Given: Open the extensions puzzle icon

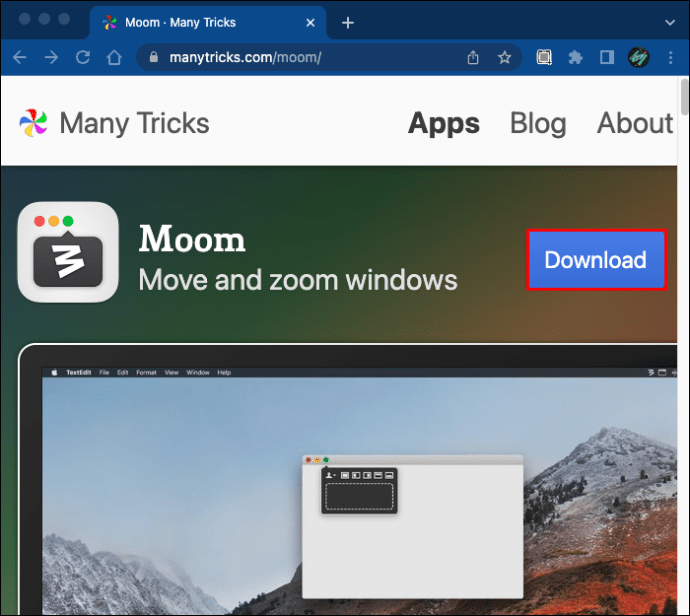Looking at the screenshot, I should coord(575,57).
